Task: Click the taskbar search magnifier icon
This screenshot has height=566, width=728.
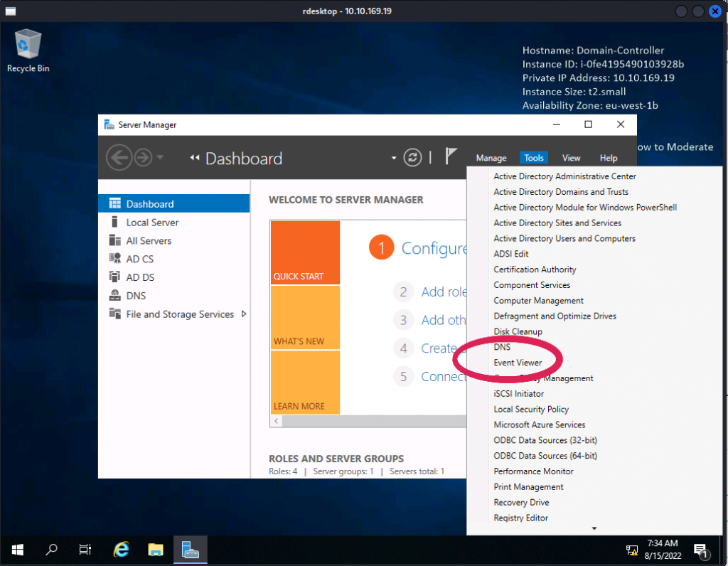Action: 51,549
